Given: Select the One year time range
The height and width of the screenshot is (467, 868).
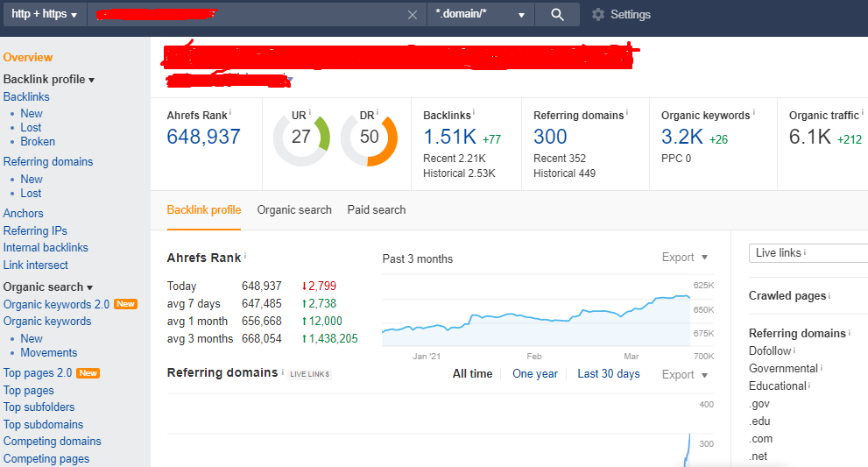Looking at the screenshot, I should pyautogui.click(x=534, y=374).
